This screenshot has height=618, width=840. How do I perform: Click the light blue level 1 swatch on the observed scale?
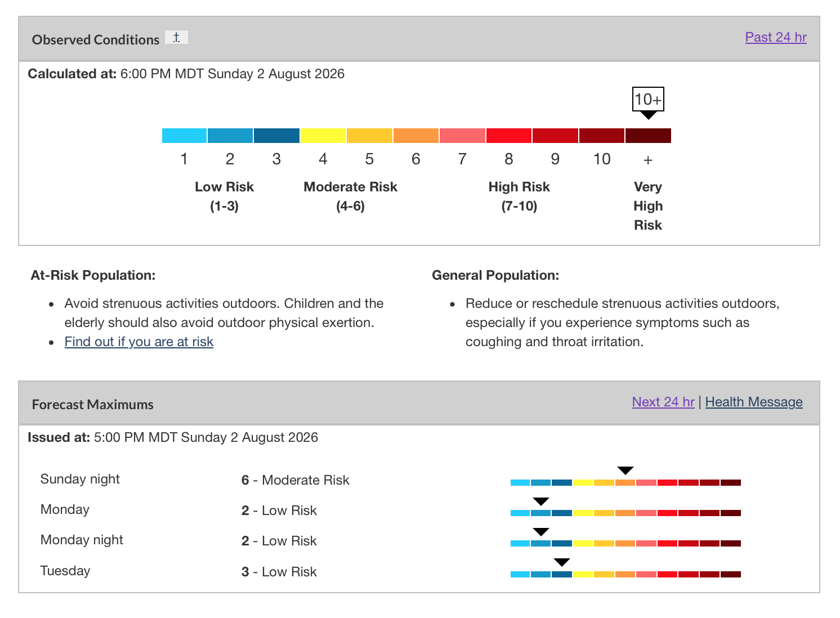pyautogui.click(x=184, y=136)
